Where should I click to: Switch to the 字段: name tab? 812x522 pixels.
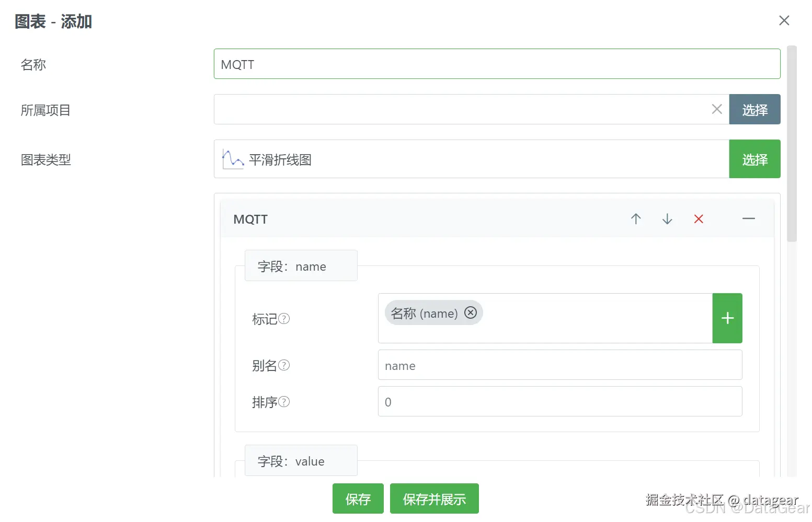[x=301, y=265]
